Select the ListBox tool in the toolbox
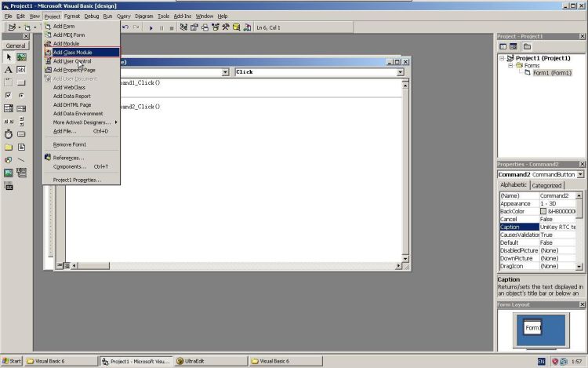The width and height of the screenshot is (588, 368). 21,108
